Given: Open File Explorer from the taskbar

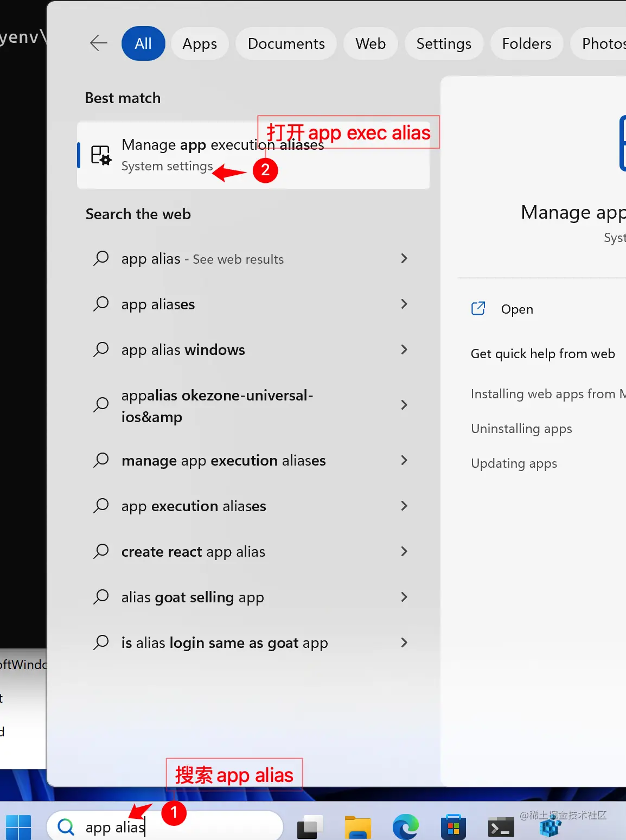Looking at the screenshot, I should pyautogui.click(x=358, y=827).
